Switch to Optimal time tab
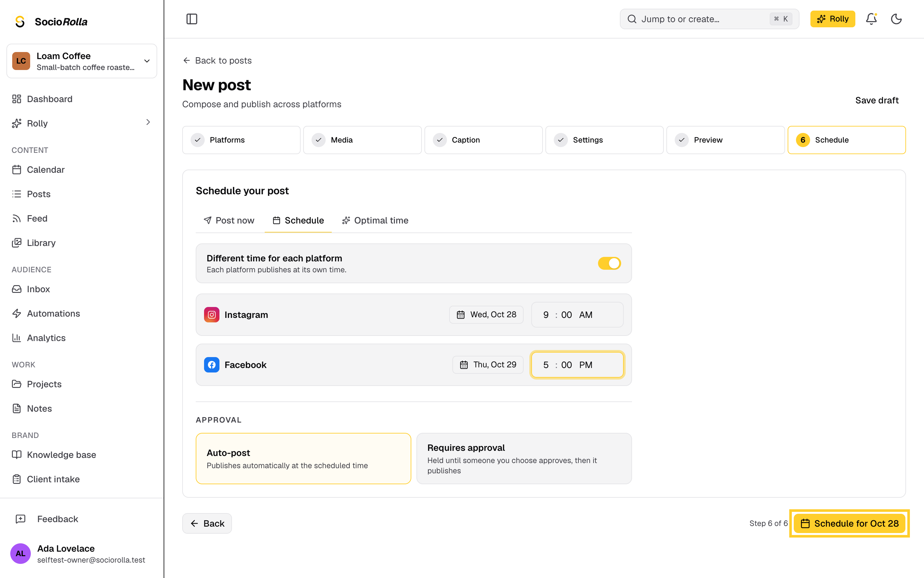The width and height of the screenshot is (924, 578). click(x=375, y=221)
